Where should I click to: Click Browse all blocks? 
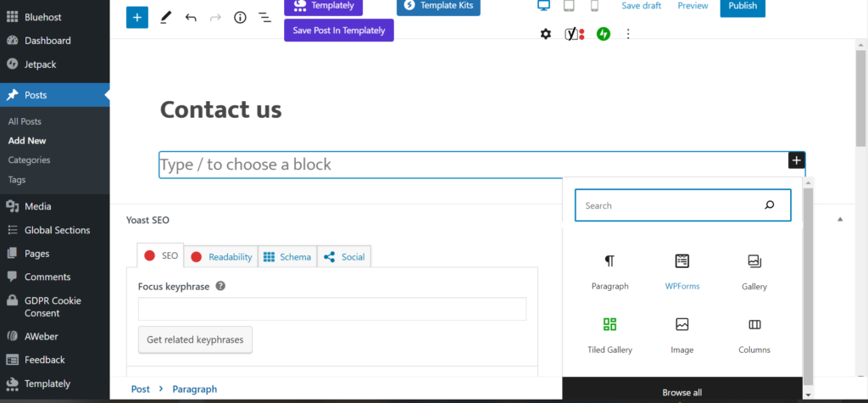coord(682,392)
